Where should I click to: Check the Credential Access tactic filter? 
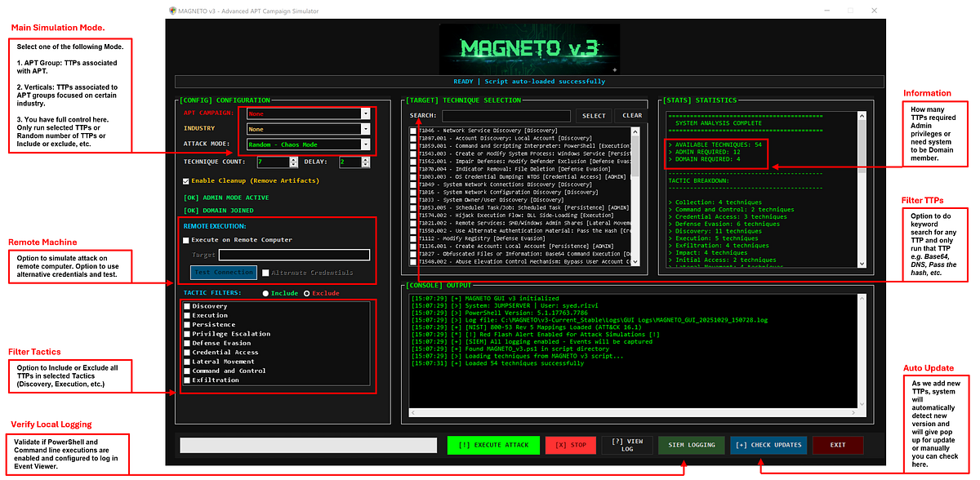tap(188, 353)
